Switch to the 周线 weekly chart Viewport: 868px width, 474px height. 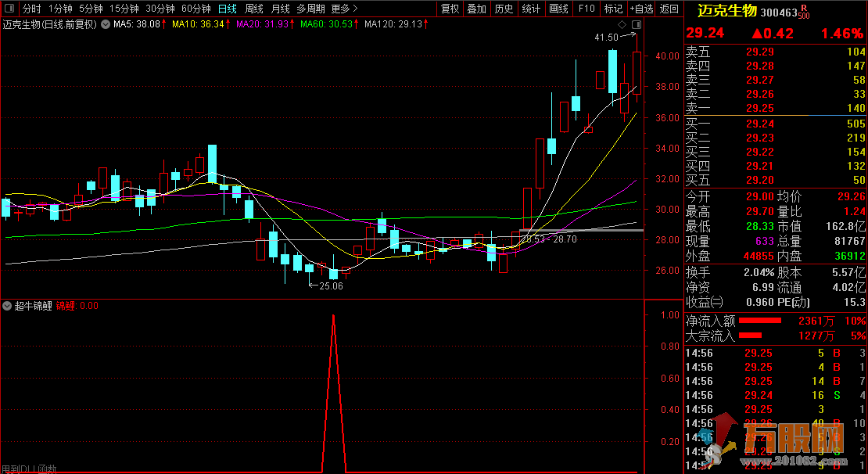pyautogui.click(x=254, y=9)
